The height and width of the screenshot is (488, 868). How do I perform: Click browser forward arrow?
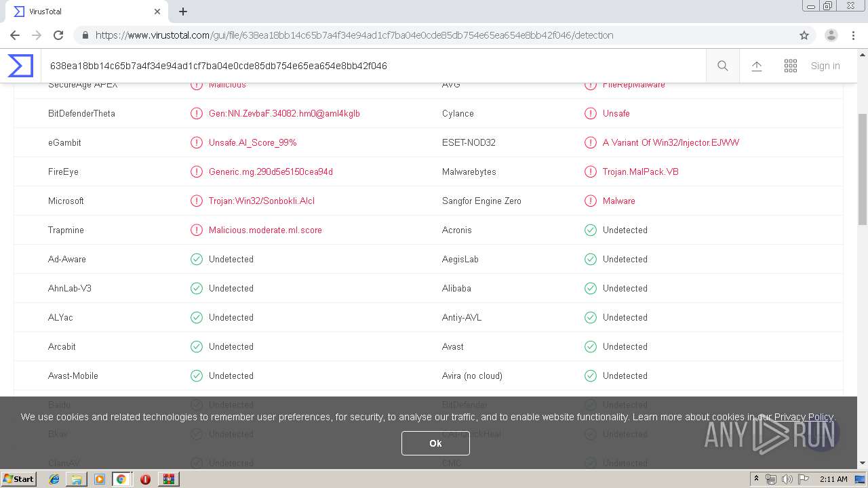coord(37,35)
